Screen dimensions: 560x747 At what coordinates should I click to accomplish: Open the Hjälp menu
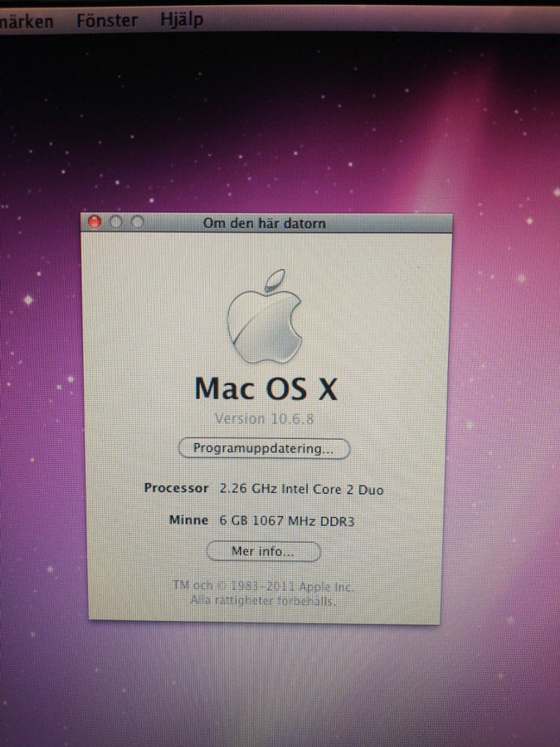tap(182, 20)
